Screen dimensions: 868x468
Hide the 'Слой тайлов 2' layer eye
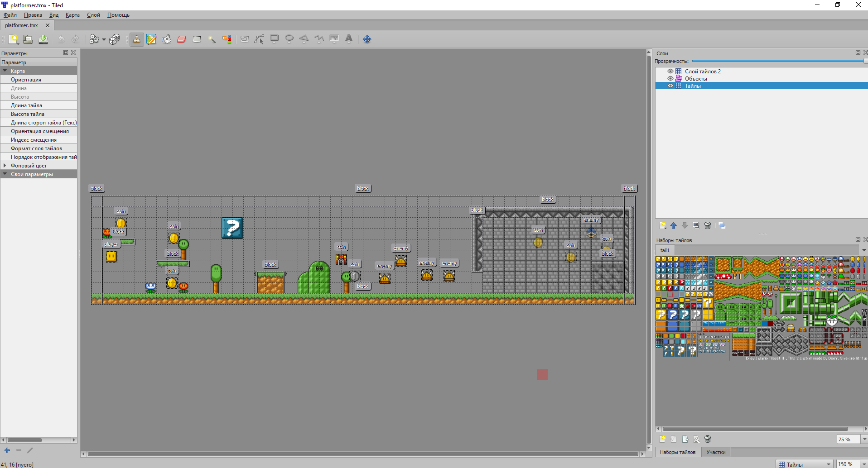(x=670, y=71)
